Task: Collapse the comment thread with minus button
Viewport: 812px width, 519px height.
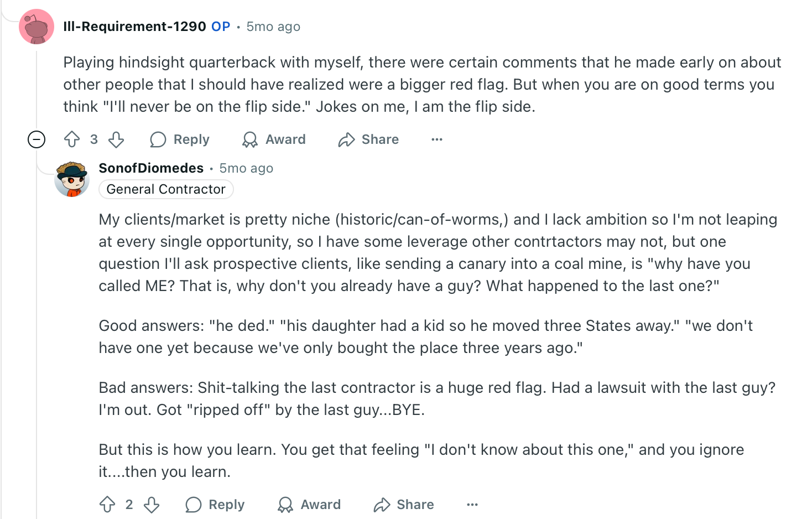Action: pyautogui.click(x=37, y=139)
